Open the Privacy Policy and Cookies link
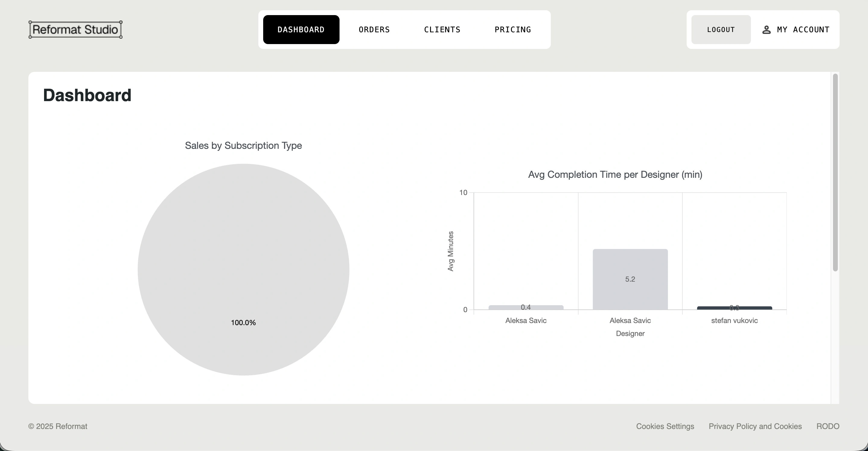This screenshot has height=451, width=868. pos(755,426)
